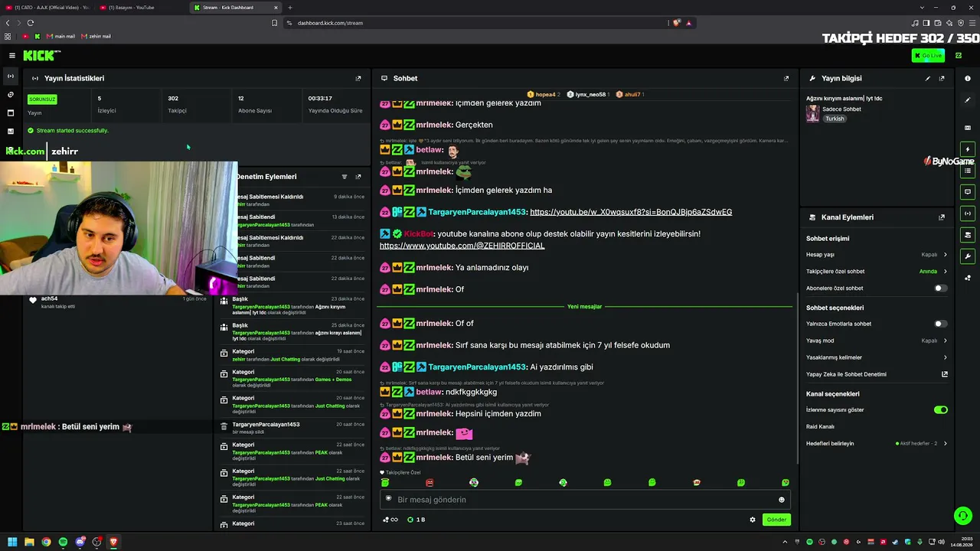Viewport: 980px width, 551px height.
Task: Click the info icon in right sidebar
Action: tap(968, 78)
